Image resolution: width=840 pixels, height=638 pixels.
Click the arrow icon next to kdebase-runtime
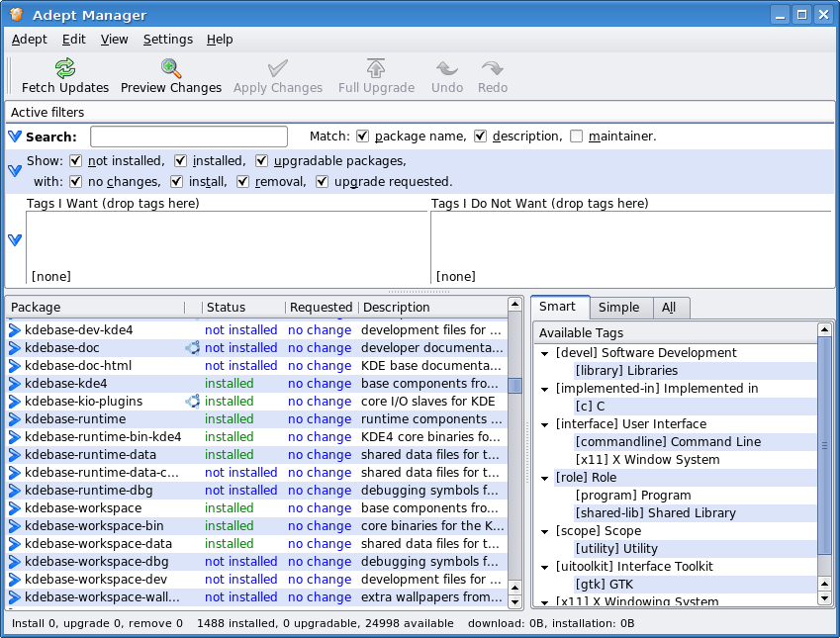point(15,419)
